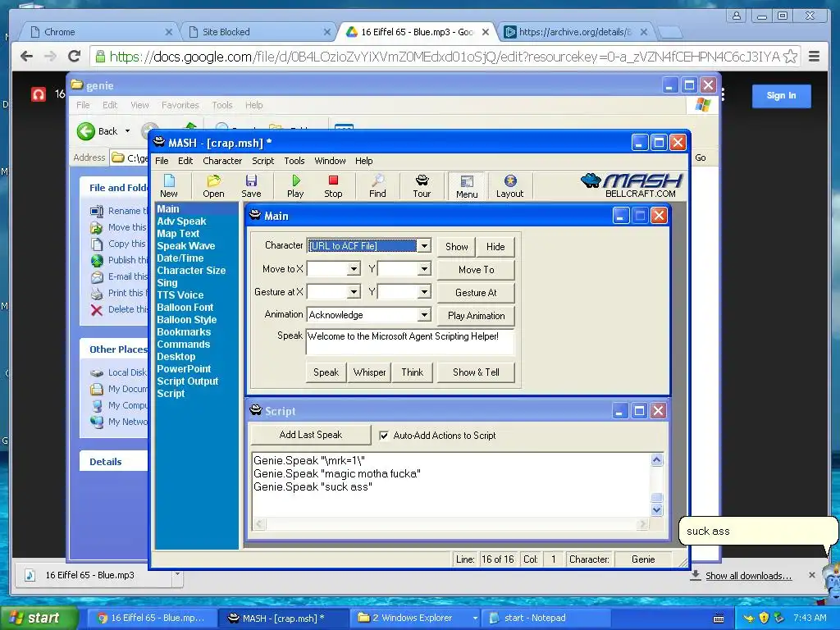Click the Think button

[412, 372]
